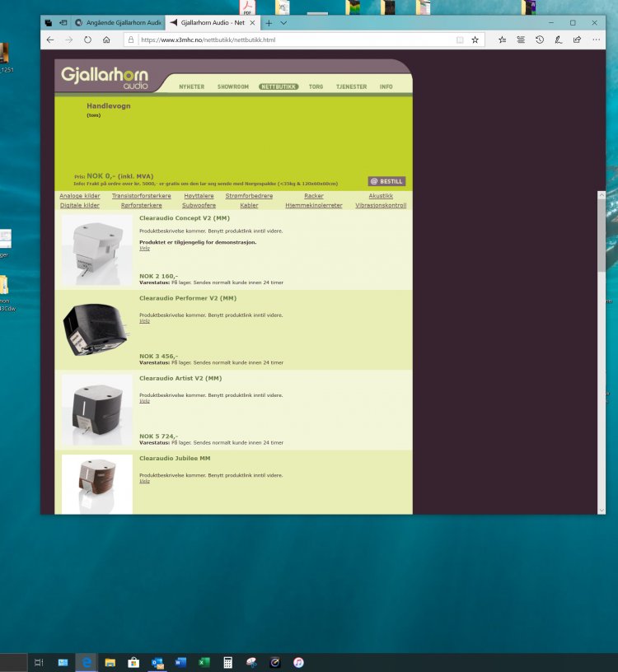Click the page vertical scrollbar thumb
This screenshot has width=618, height=672.
click(x=602, y=235)
